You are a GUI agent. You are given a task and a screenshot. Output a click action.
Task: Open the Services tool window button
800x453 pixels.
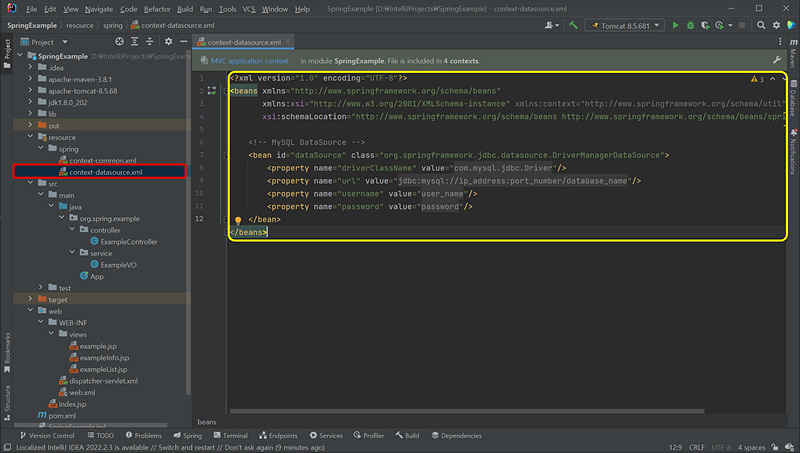pos(326,435)
